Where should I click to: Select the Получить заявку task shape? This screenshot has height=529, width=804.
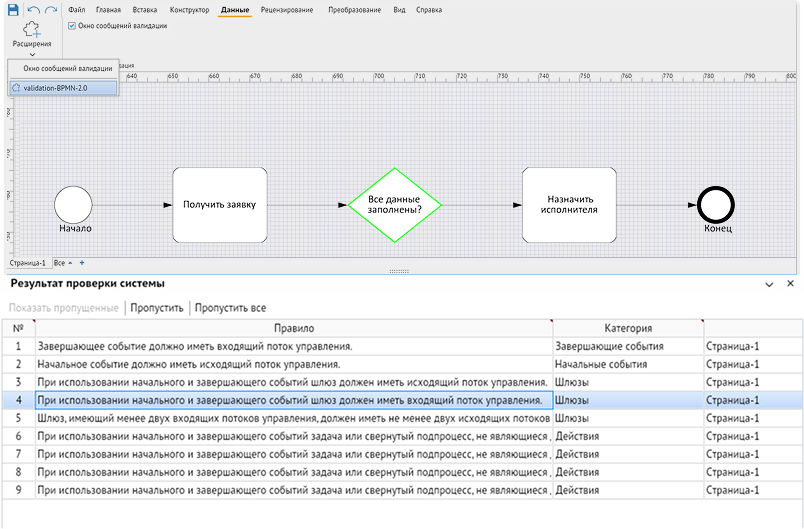tap(220, 205)
